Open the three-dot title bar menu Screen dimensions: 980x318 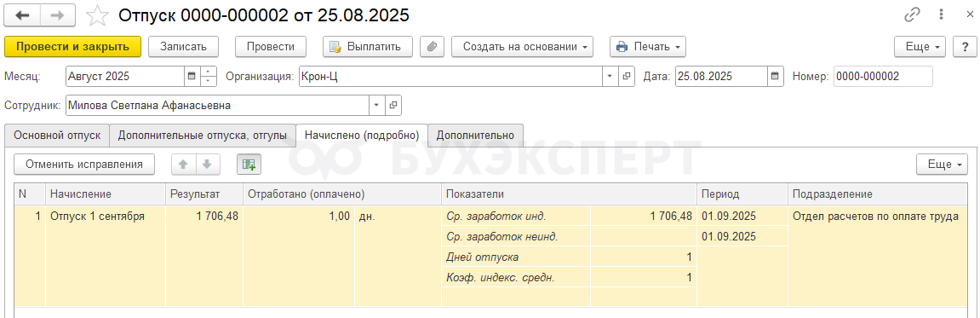pos(941,15)
